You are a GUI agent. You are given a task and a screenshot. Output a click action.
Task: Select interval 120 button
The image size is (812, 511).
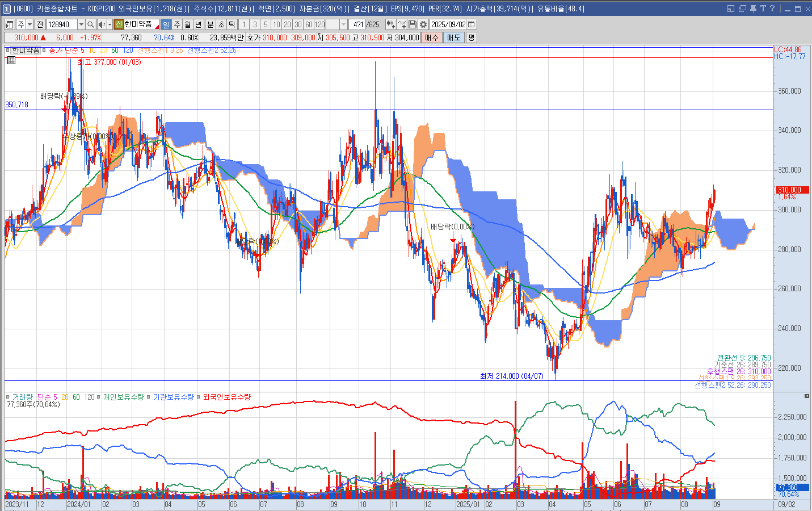click(320, 24)
